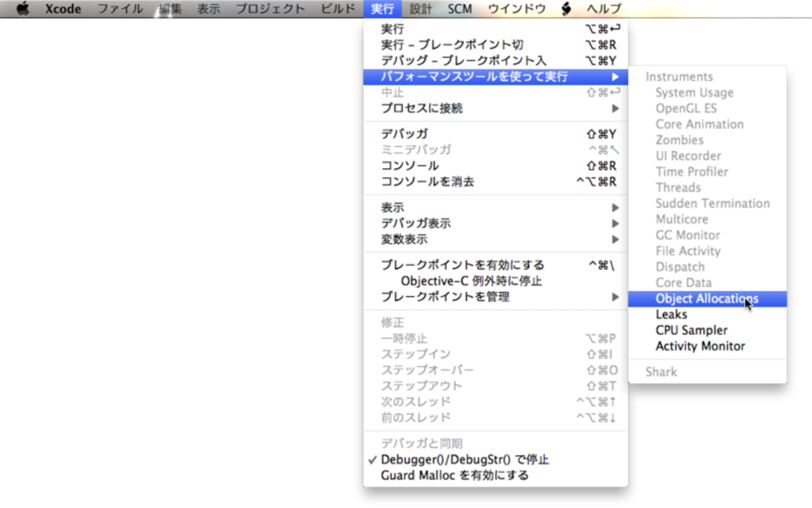
Task: Select the greyed-out ミニデバッガ command
Action: [496, 150]
